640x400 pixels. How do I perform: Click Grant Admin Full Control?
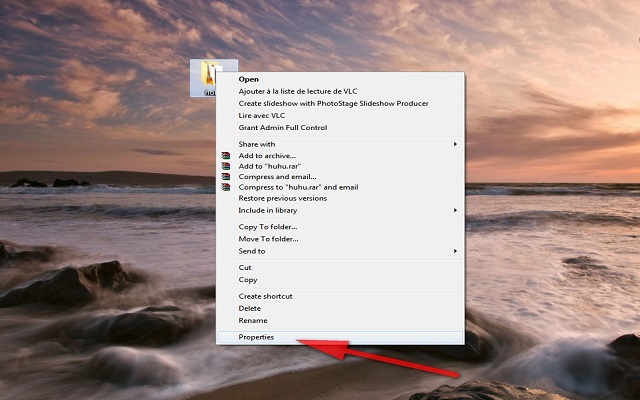[282, 127]
